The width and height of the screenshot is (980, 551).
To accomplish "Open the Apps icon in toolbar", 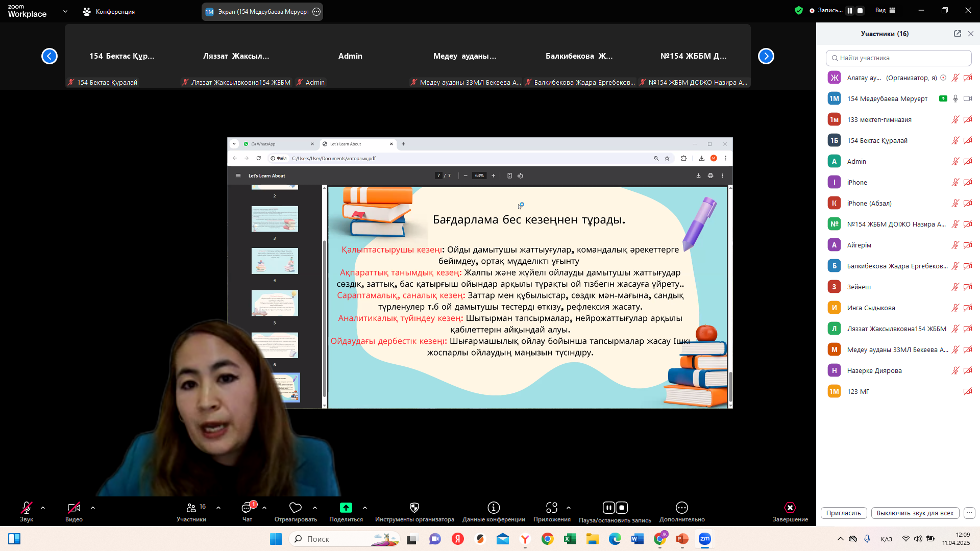I will coord(552,508).
